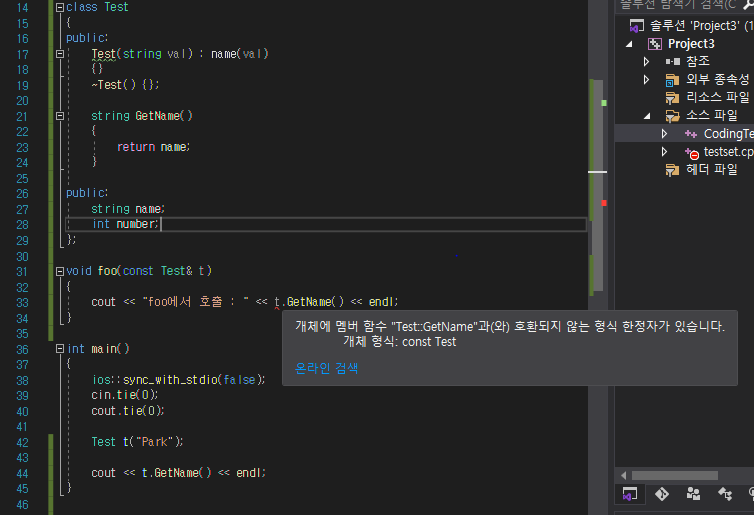Click the left scroll arrow in Solution Explorer
The height and width of the screenshot is (515, 754).
[623, 476]
